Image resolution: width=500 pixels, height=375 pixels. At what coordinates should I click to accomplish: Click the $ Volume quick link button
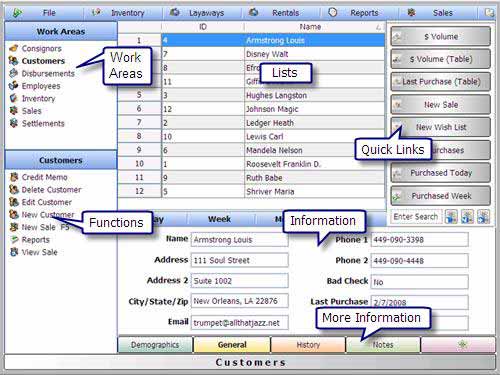(441, 36)
